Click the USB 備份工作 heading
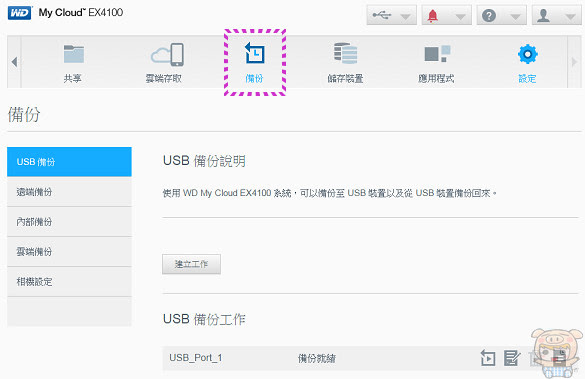Screen dimensions: 585x379 204,319
